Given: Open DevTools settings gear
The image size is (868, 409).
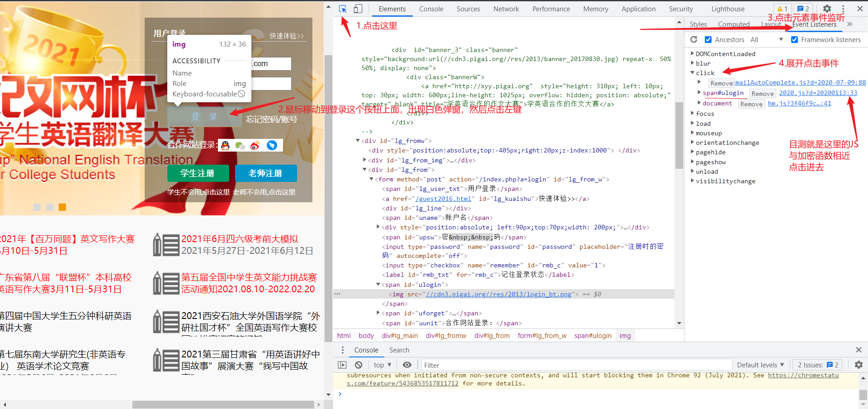Looking at the screenshot, I should point(827,9).
